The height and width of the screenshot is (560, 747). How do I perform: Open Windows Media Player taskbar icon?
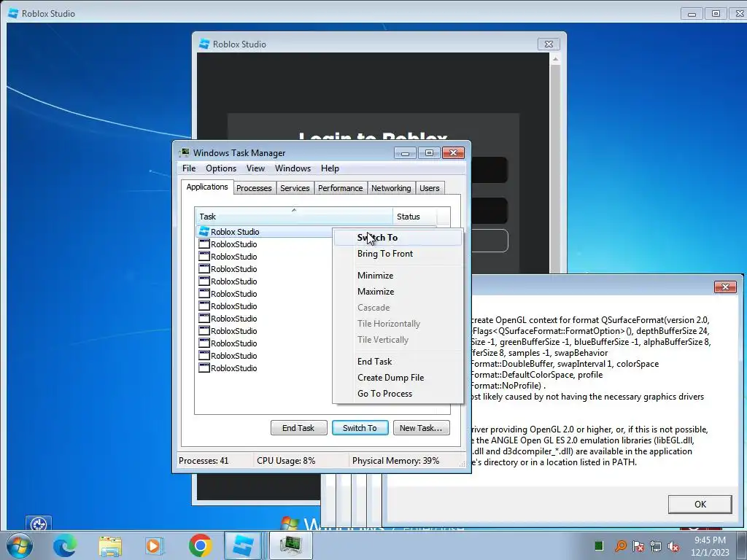(155, 545)
